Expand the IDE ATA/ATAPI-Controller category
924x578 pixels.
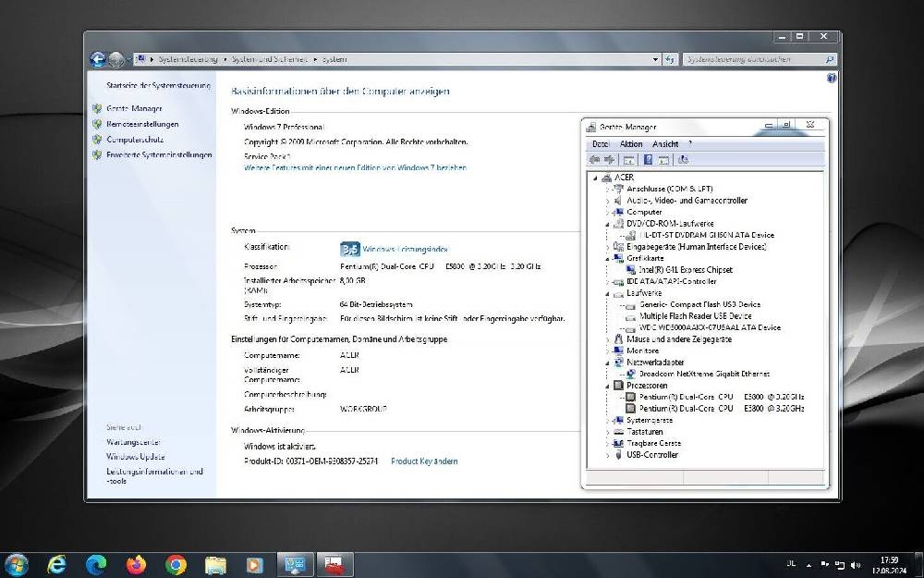tap(608, 282)
